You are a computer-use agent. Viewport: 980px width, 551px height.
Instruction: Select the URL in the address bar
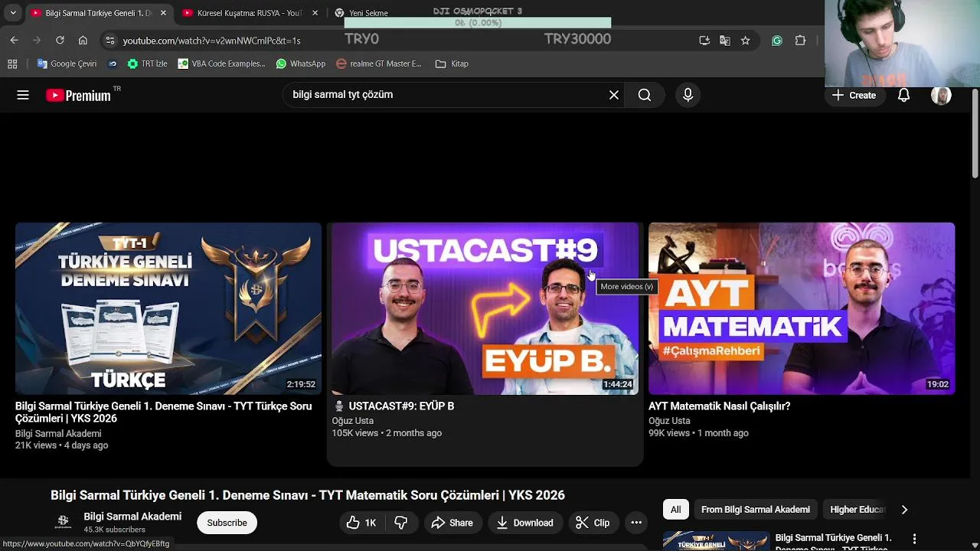211,41
